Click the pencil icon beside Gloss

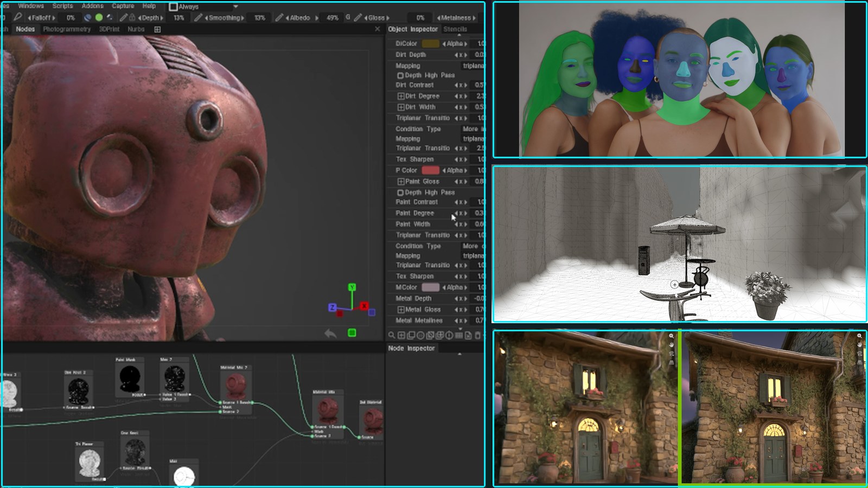[358, 17]
